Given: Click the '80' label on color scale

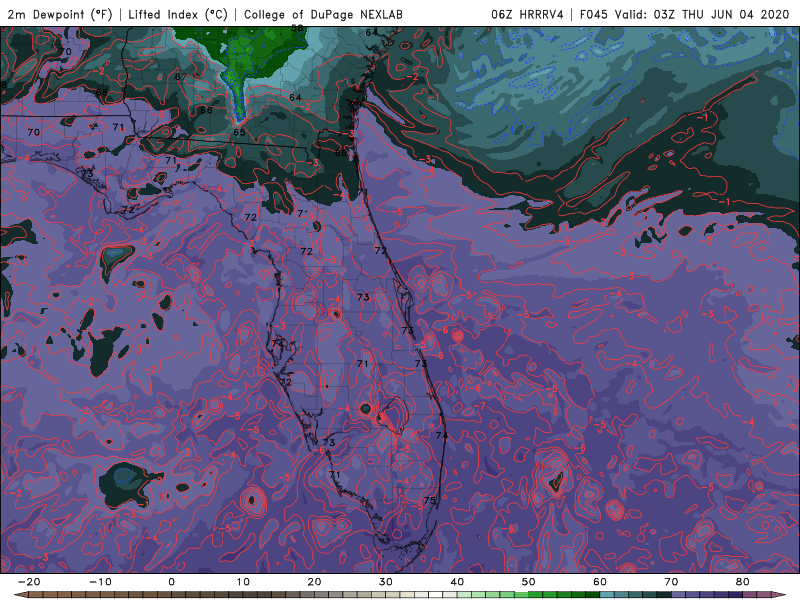Looking at the screenshot, I should [x=743, y=582].
